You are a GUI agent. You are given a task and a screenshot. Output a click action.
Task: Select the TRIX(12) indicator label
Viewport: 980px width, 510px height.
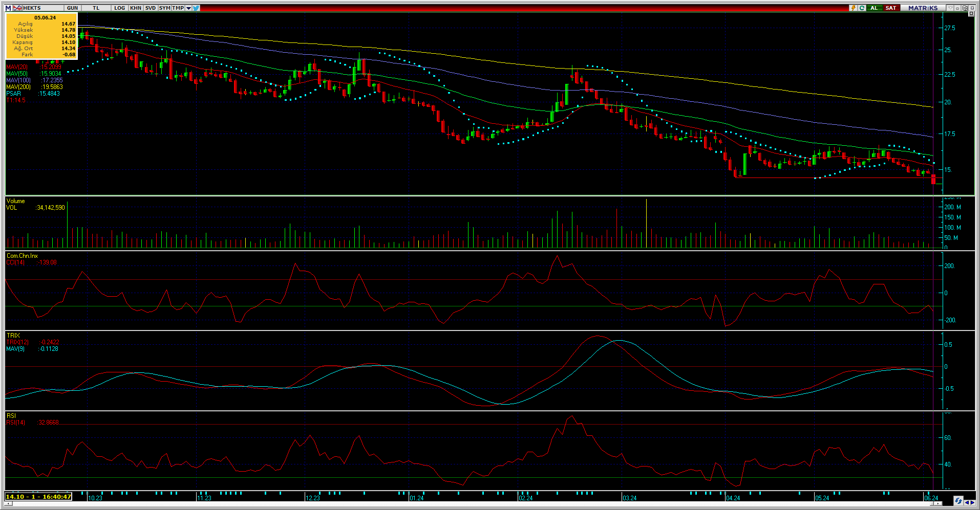click(x=17, y=342)
